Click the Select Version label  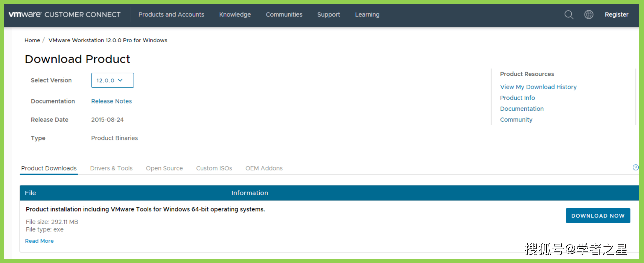point(51,80)
